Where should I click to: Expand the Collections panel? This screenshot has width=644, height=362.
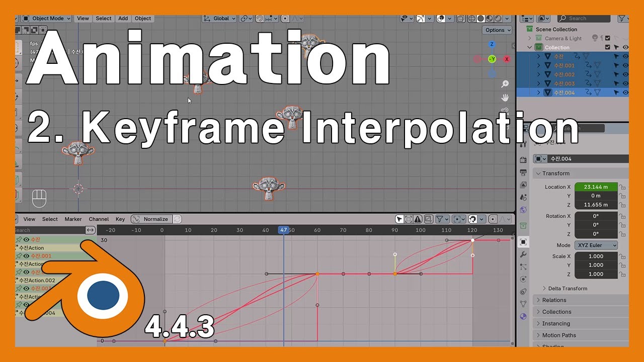click(581, 312)
